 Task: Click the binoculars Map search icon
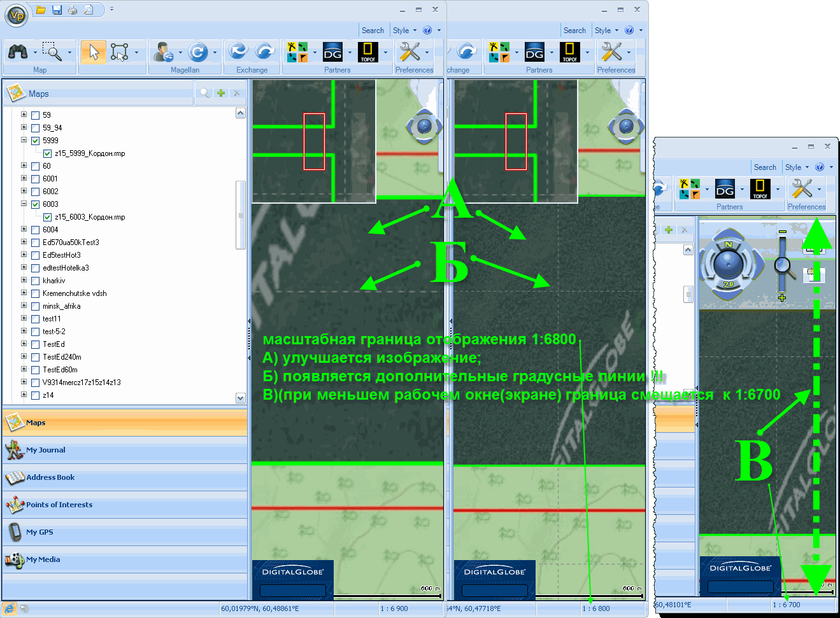click(x=17, y=52)
